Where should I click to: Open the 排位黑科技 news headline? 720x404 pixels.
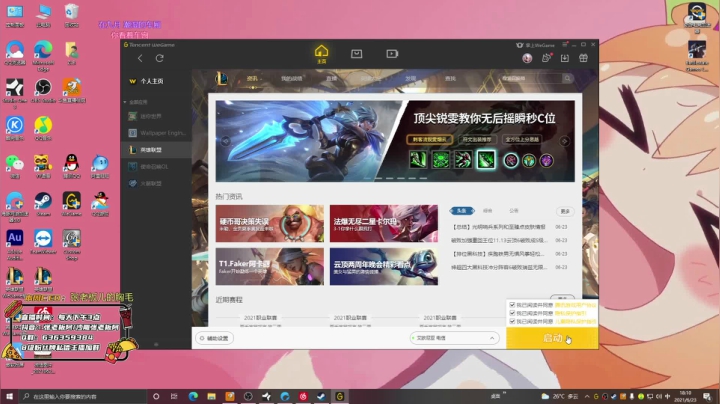click(499, 253)
